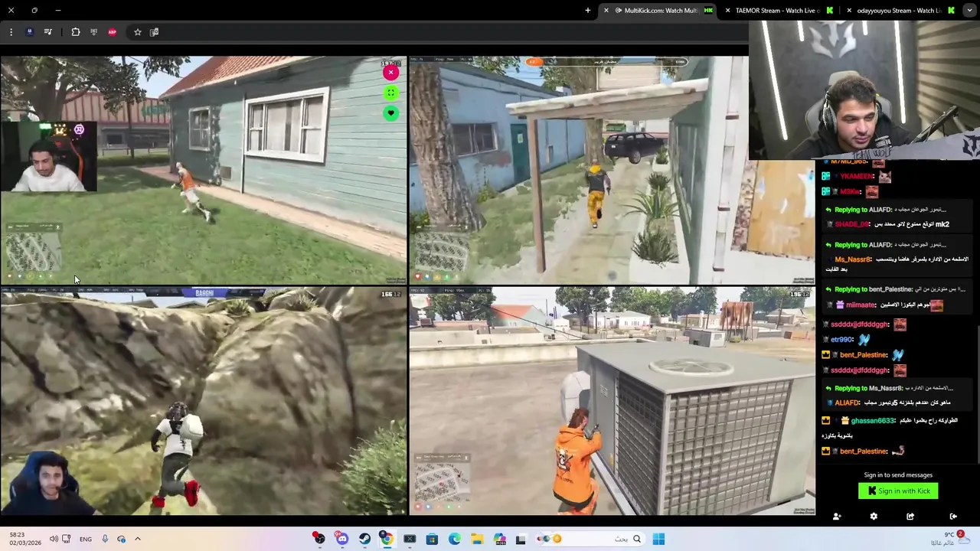Collapse chat panel with arrow icon
Screen dimensions: 980x551
pos(953,517)
